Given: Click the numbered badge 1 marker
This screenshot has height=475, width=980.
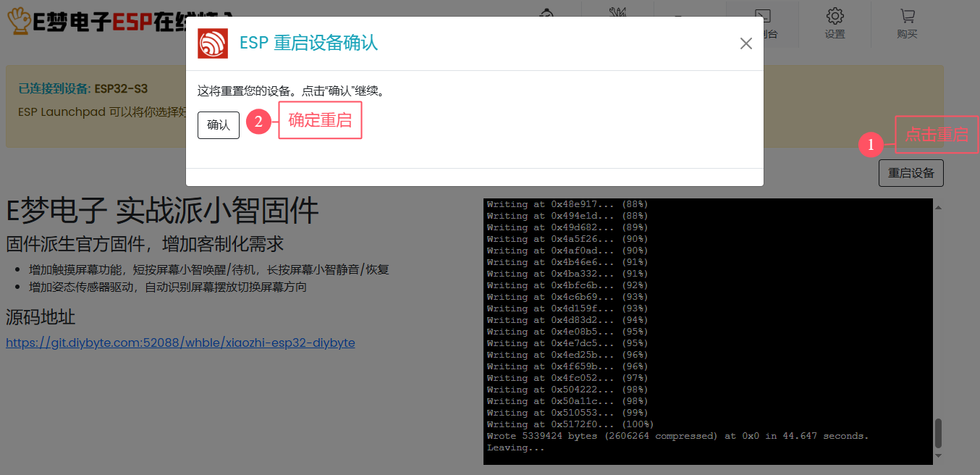Looking at the screenshot, I should click(x=873, y=145).
